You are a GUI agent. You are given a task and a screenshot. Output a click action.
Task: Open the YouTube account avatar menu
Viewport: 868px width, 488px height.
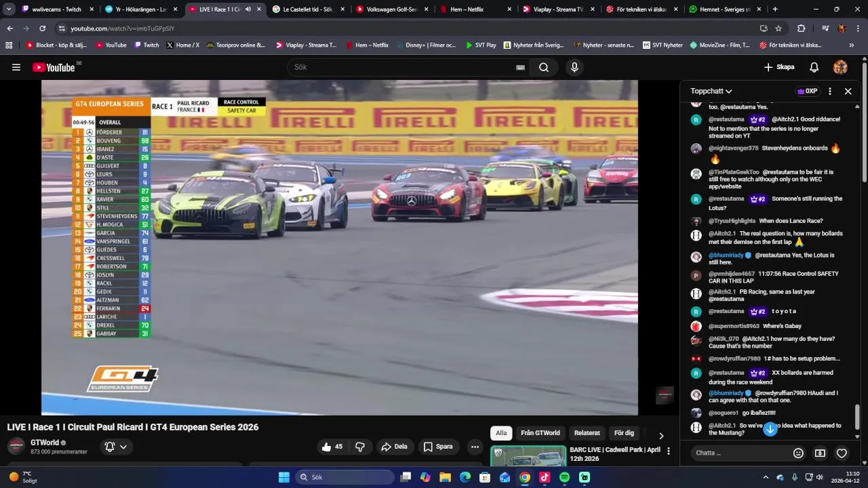(840, 67)
